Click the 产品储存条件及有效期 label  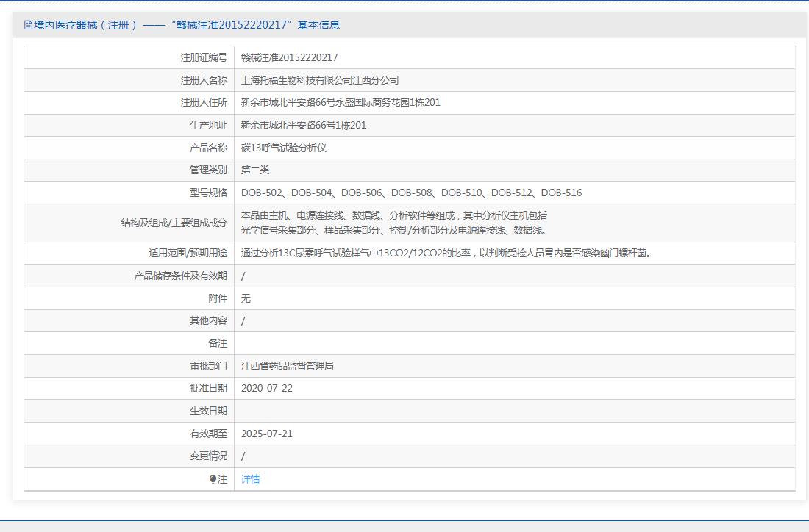coord(181,276)
